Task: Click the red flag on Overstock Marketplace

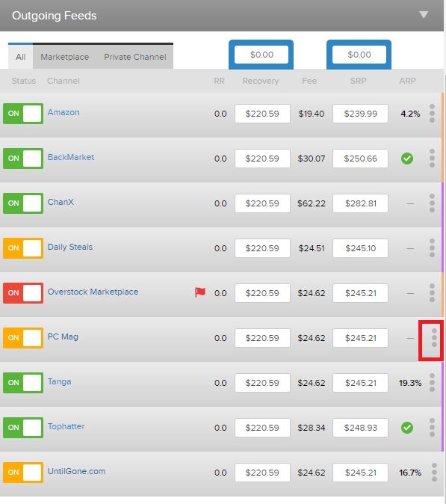Action: [x=200, y=292]
